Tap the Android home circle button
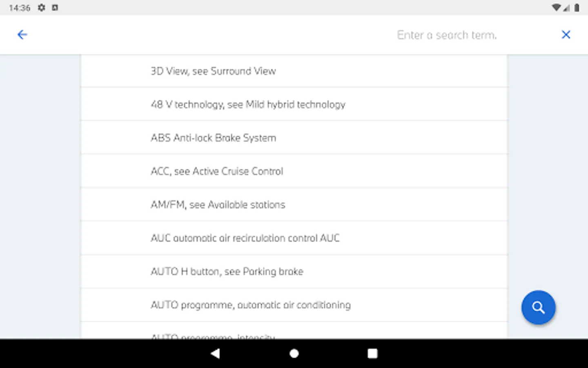Viewport: 588px width, 368px height. (294, 353)
